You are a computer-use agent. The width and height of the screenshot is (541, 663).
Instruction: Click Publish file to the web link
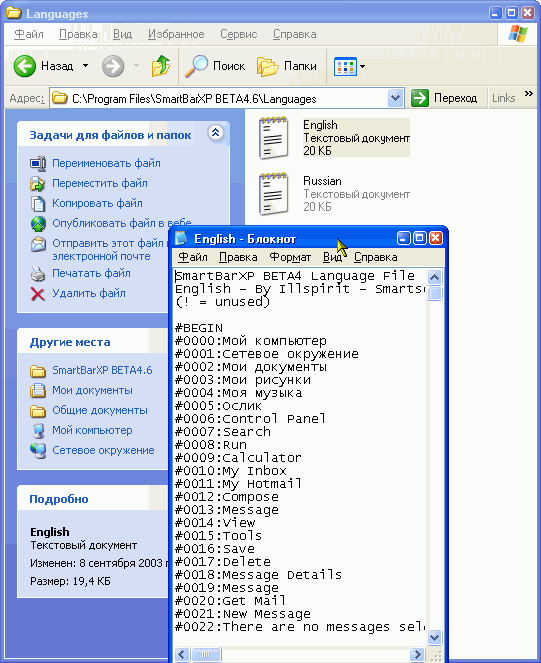(121, 223)
